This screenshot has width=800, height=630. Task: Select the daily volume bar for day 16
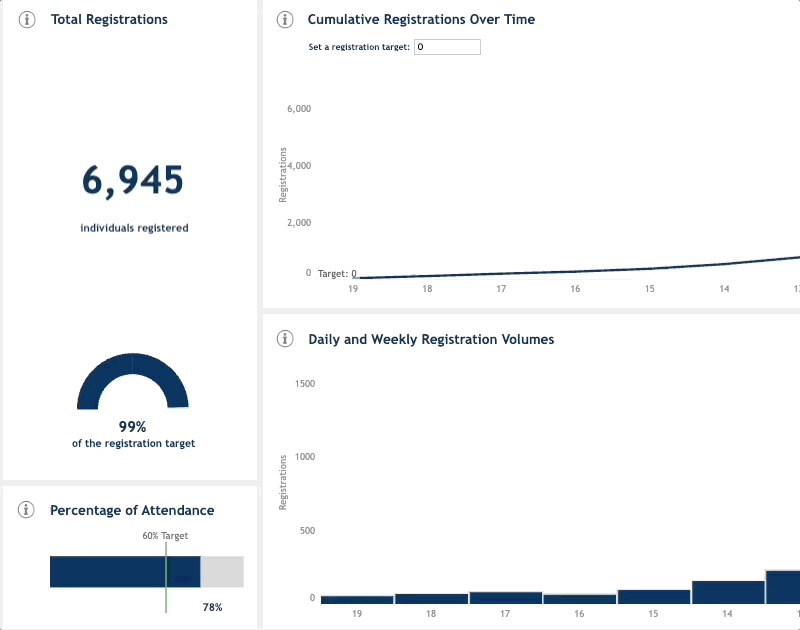click(x=580, y=599)
